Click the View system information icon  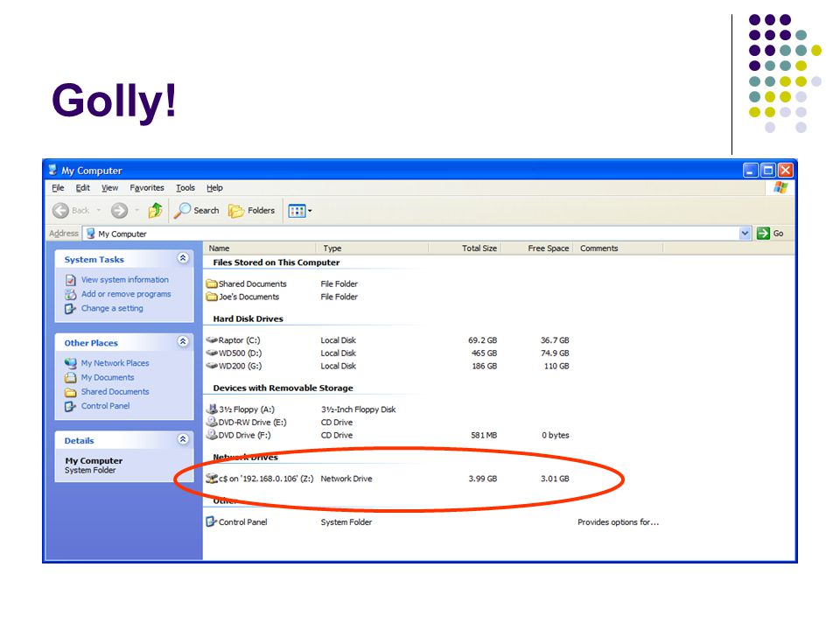pyautogui.click(x=71, y=280)
